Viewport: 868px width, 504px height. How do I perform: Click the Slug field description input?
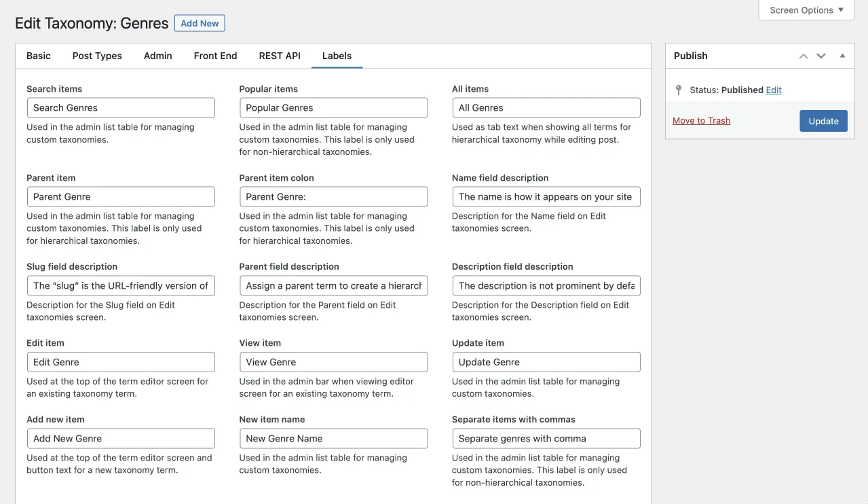point(121,286)
